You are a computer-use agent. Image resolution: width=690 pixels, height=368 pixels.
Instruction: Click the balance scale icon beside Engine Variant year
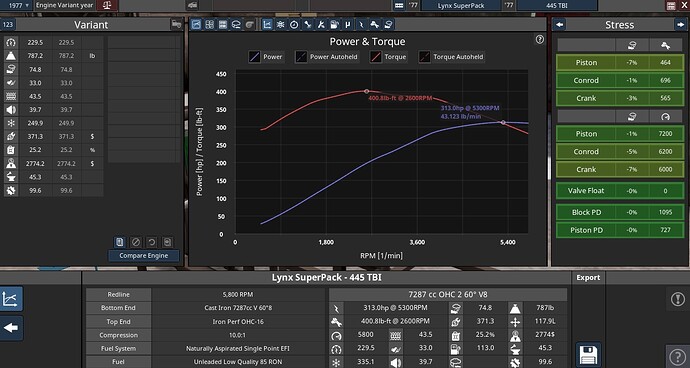click(x=107, y=5)
